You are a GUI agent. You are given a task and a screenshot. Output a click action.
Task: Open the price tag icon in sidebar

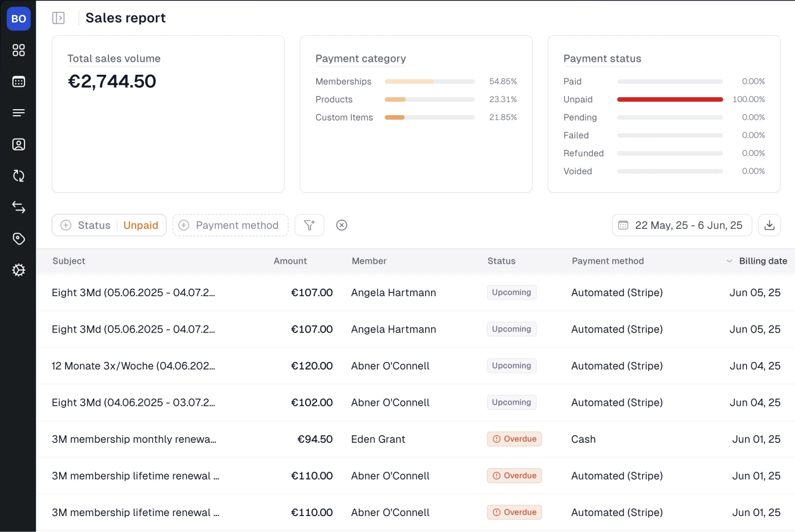[x=18, y=239]
